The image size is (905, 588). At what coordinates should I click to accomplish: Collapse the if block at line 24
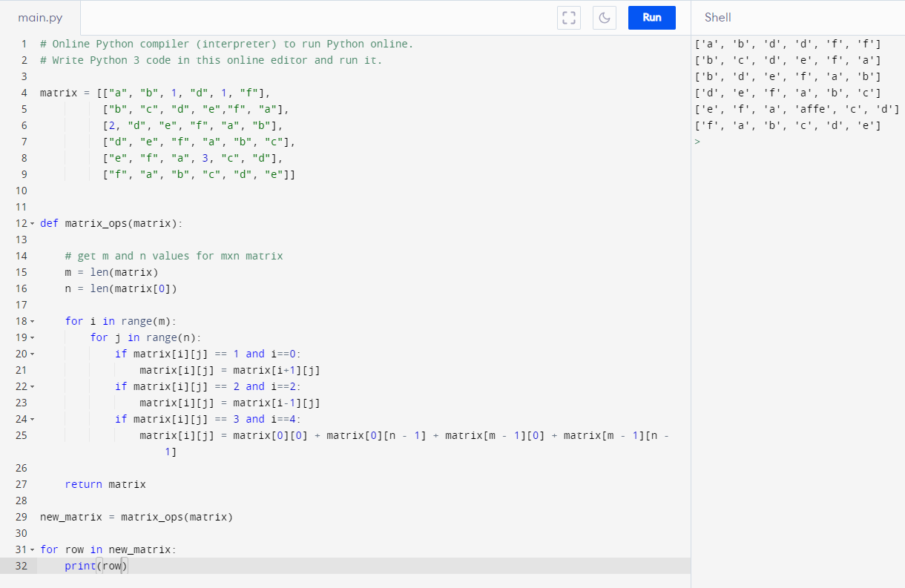(x=32, y=419)
